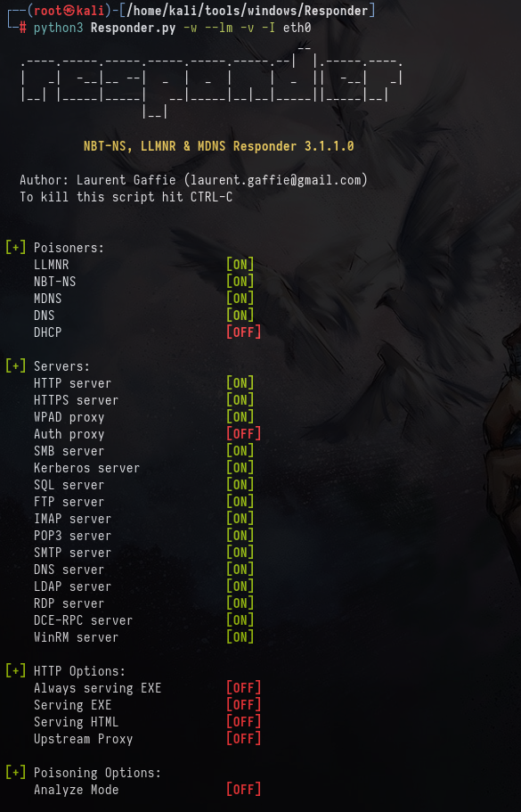Viewport: 521px width, 812px height.
Task: Click the Responder ASCII art banner
Action: pos(212,82)
